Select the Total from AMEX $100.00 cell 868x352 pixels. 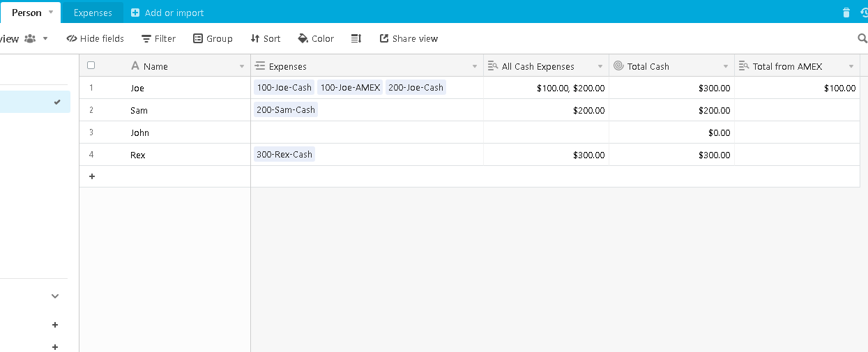[x=797, y=88]
